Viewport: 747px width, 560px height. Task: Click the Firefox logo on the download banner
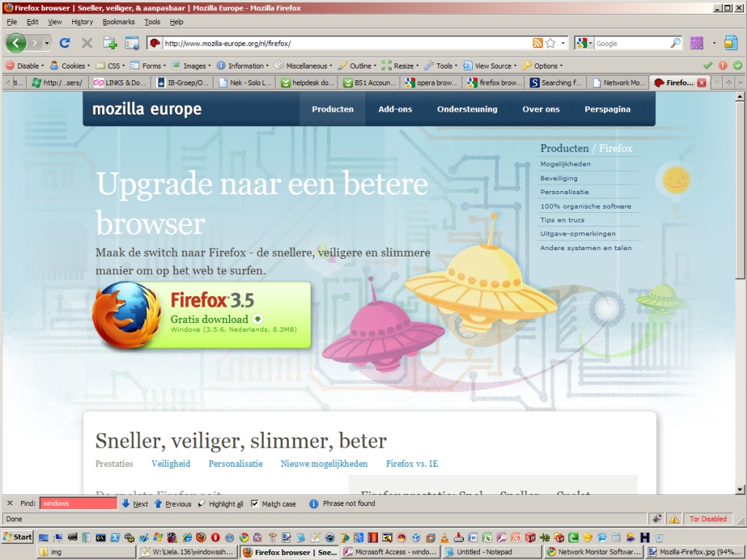pyautogui.click(x=127, y=315)
